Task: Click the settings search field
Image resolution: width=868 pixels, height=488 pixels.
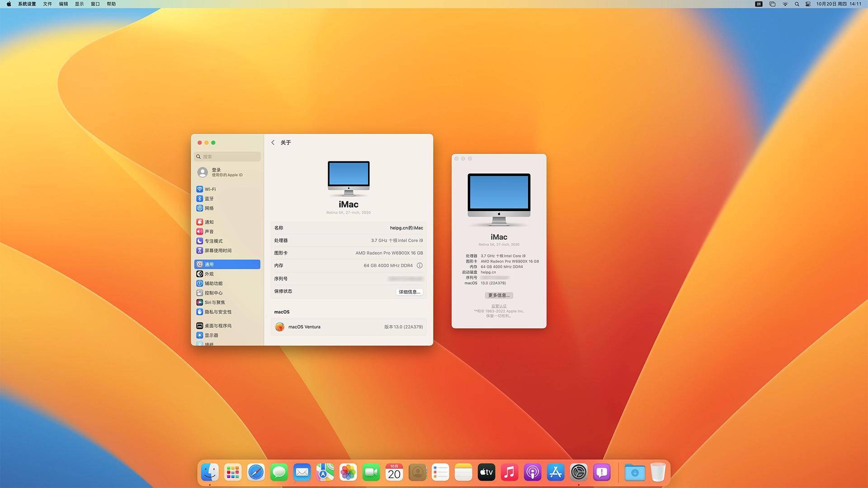Action: [x=227, y=156]
